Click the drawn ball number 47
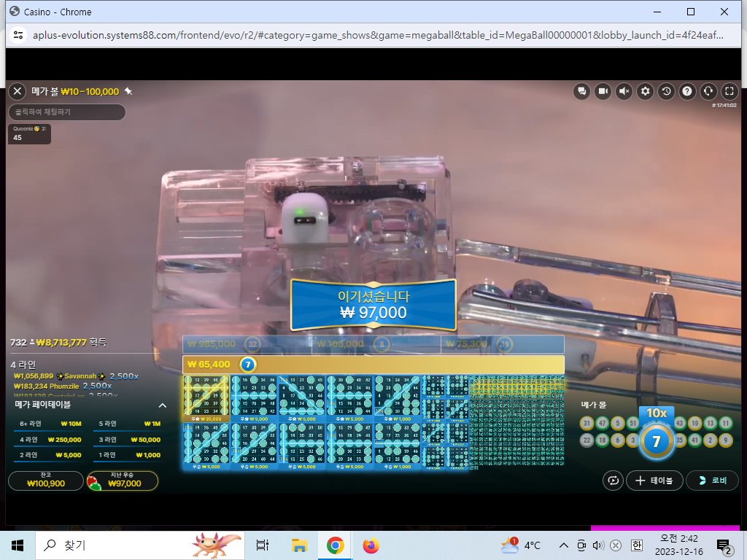 click(602, 423)
